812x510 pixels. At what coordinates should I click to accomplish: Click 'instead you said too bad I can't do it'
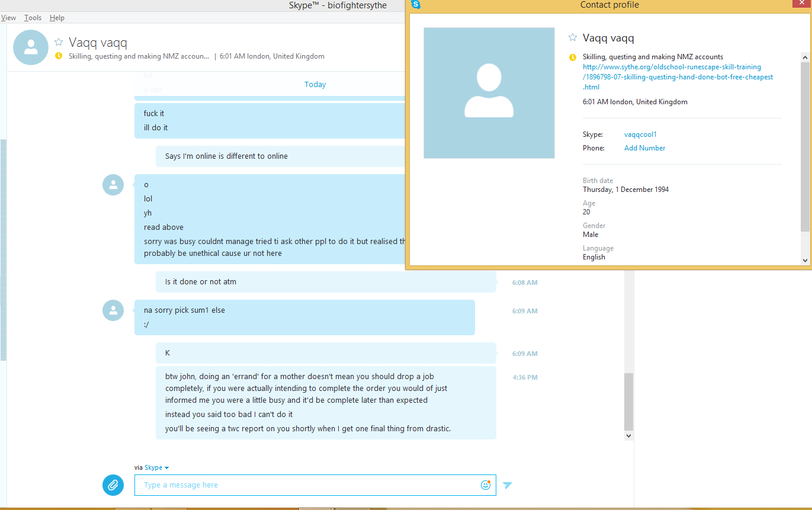click(x=229, y=415)
